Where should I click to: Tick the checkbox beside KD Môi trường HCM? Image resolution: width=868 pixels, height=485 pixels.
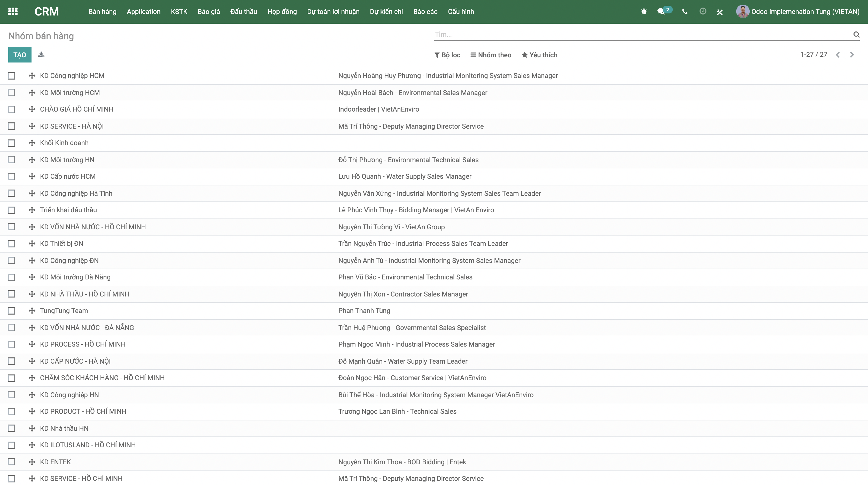[x=11, y=92]
